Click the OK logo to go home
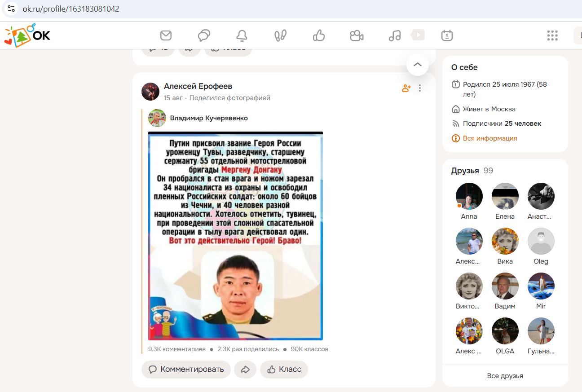582x392 pixels. pyautogui.click(x=28, y=35)
